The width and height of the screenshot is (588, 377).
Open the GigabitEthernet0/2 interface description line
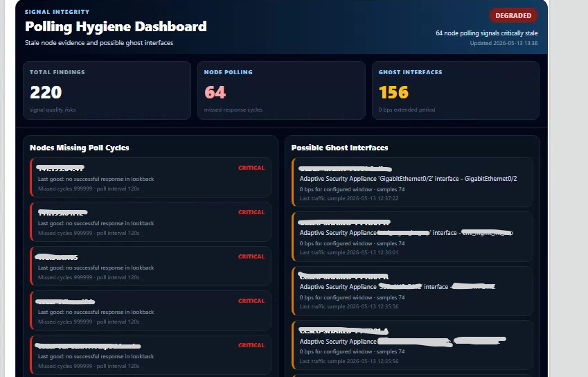(x=408, y=179)
